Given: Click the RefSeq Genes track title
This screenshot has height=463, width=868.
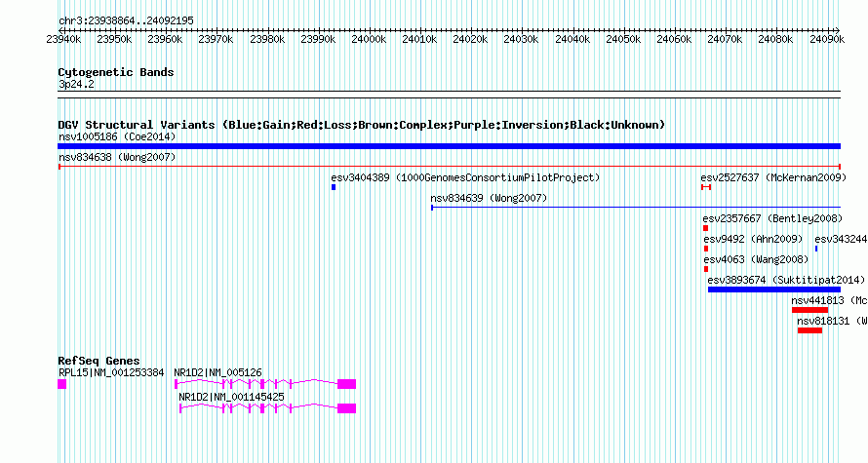Looking at the screenshot, I should (99, 361).
